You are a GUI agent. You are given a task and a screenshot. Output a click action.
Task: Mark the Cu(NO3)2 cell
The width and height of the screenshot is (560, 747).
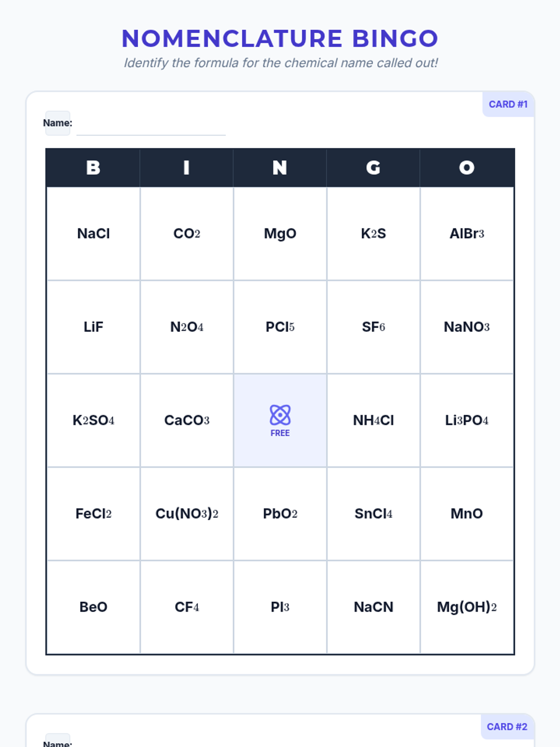tap(187, 514)
